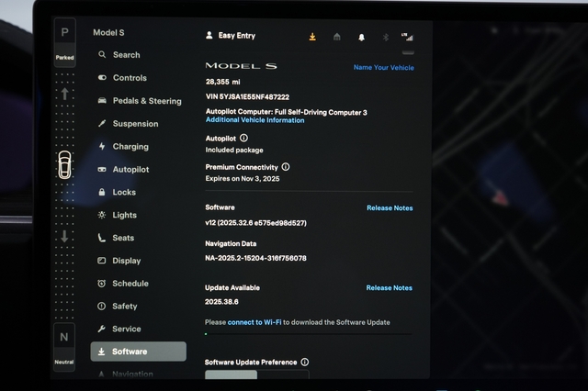Open the Lights settings
Image resolution: width=588 pixels, height=391 pixels.
(x=117, y=215)
